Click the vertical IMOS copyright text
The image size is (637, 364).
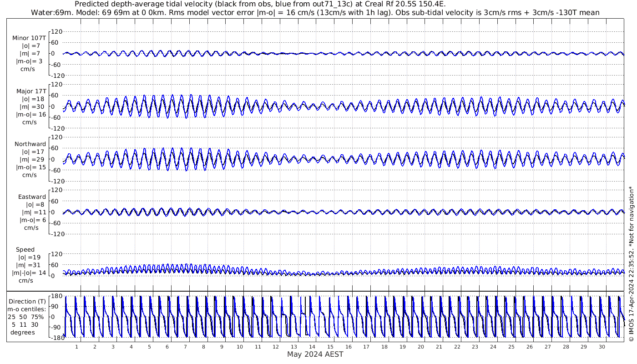[631, 271]
